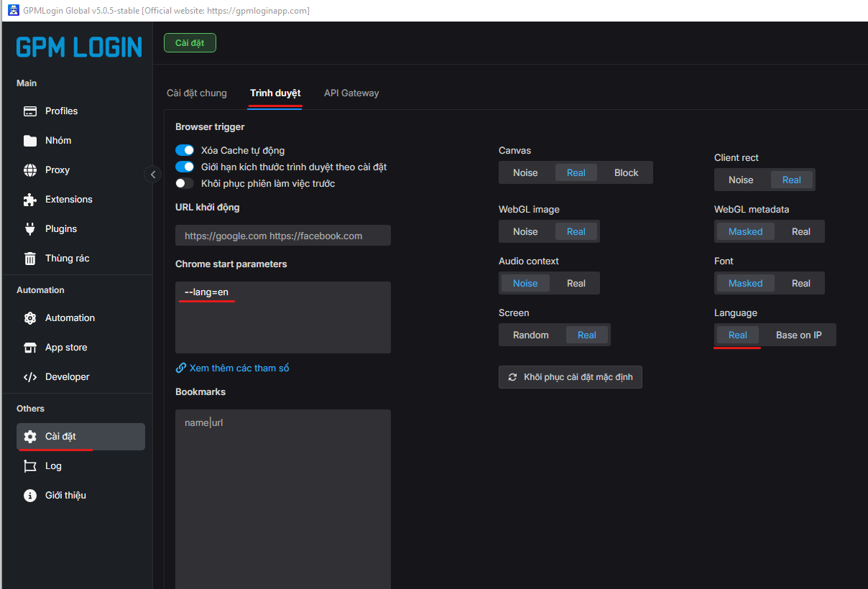Open the App store shop icon
This screenshot has height=589, width=868.
[x=30, y=348]
